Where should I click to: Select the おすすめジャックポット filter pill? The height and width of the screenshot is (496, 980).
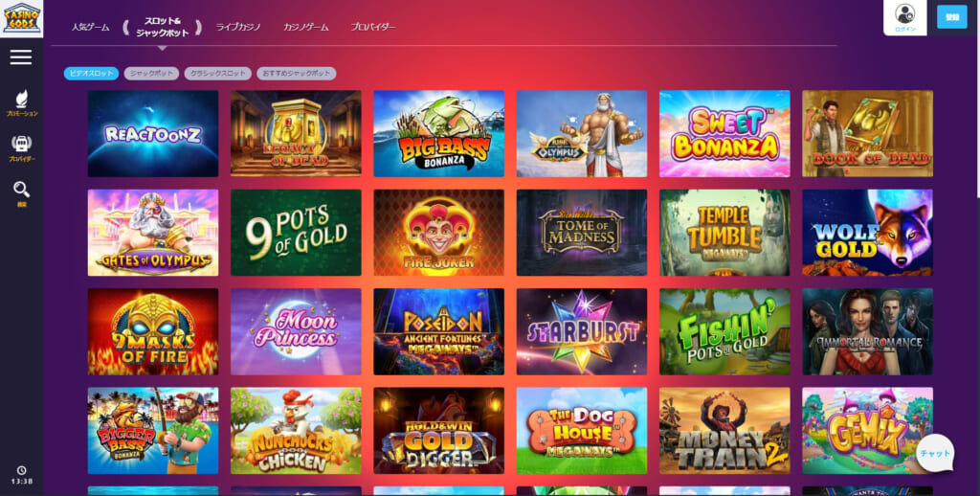[297, 73]
